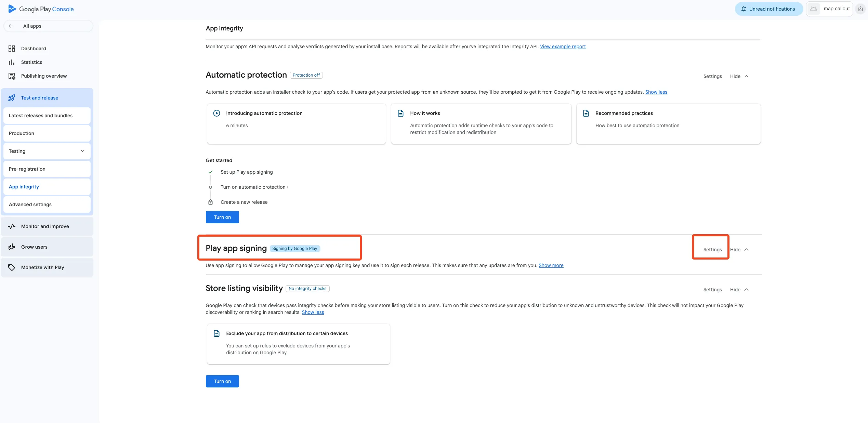The image size is (868, 423).
Task: Open the Recommended practices article card
Action: point(668,123)
